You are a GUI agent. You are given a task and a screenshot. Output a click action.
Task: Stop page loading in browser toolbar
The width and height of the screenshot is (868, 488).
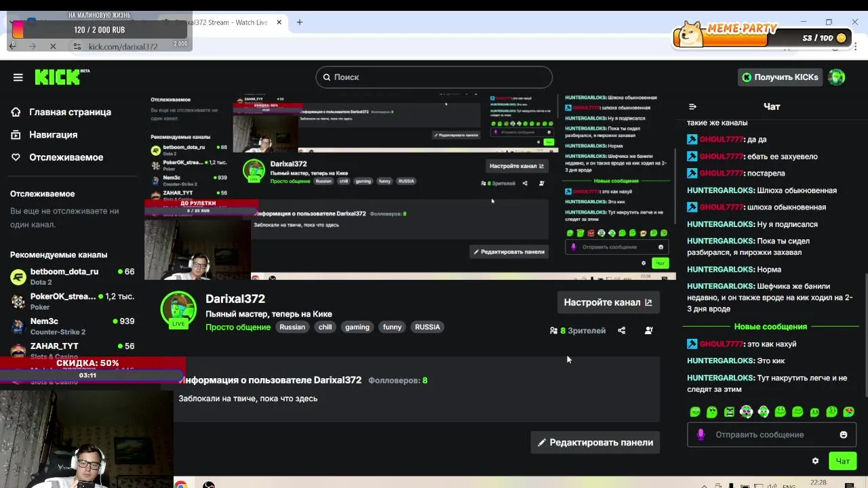[x=53, y=46]
